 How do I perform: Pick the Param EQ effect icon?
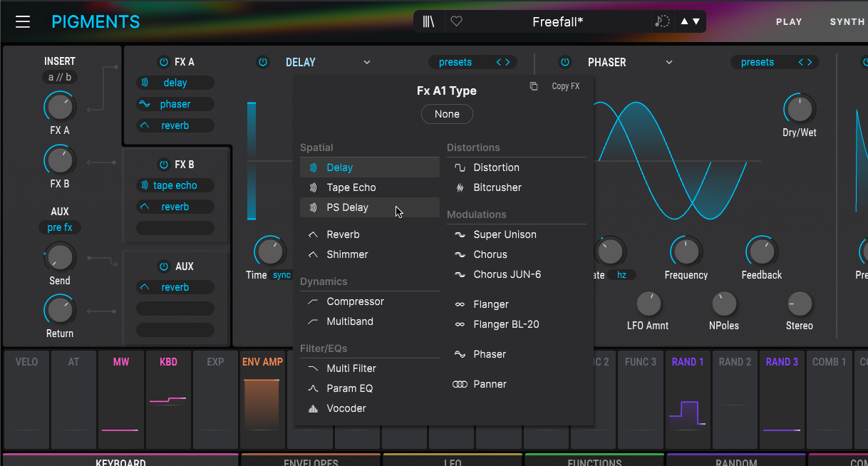pyautogui.click(x=313, y=388)
